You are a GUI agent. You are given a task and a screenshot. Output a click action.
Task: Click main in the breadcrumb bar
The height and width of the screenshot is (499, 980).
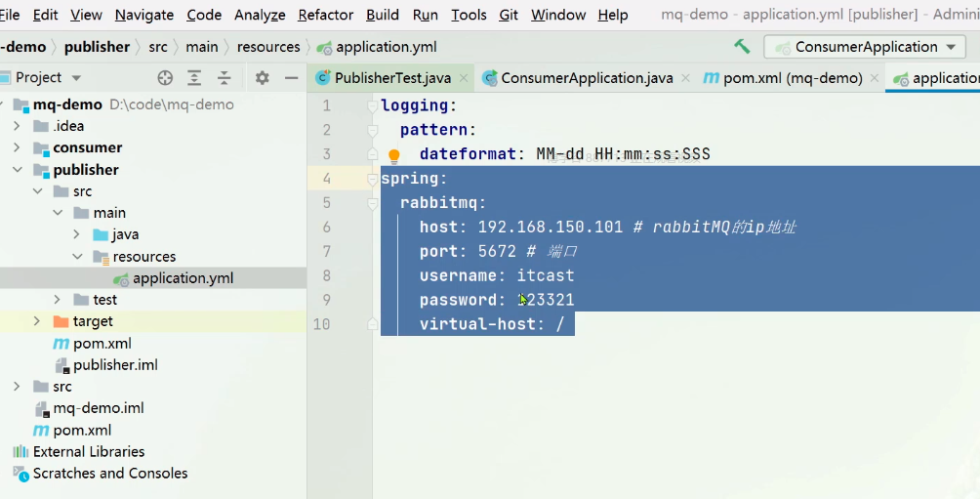202,47
